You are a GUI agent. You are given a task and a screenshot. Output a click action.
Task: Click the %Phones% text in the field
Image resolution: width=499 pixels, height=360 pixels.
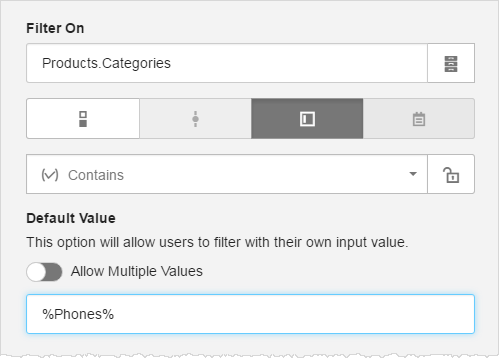click(78, 314)
